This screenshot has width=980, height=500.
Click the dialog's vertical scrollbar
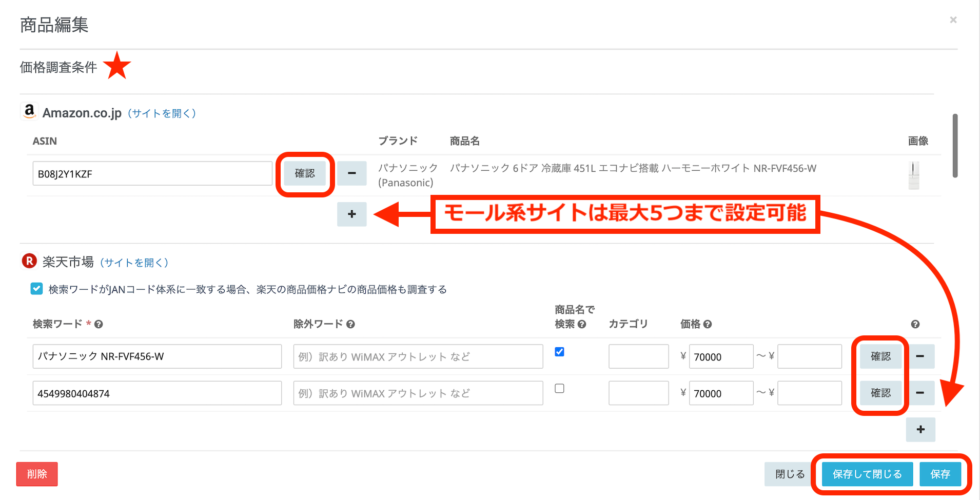955,146
